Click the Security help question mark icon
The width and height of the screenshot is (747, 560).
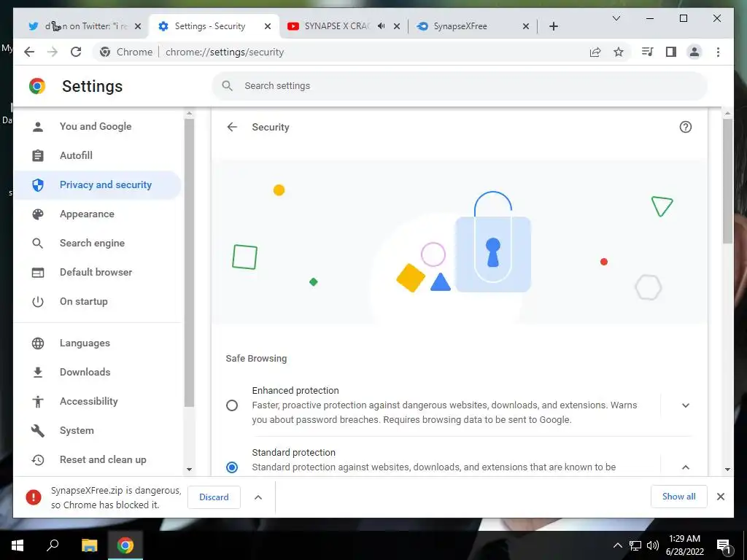click(686, 127)
